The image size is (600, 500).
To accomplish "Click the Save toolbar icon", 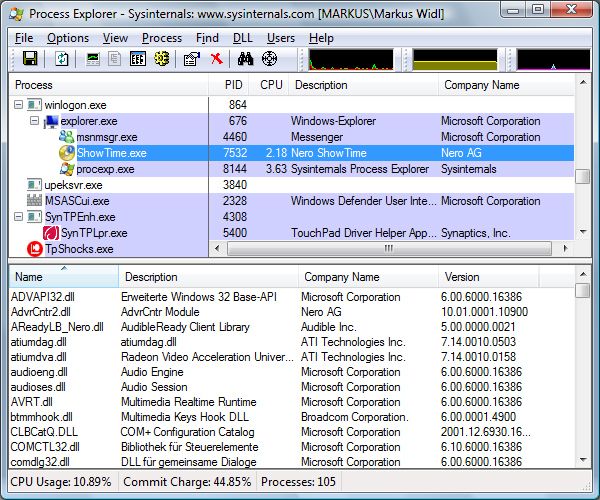I will (x=30, y=59).
